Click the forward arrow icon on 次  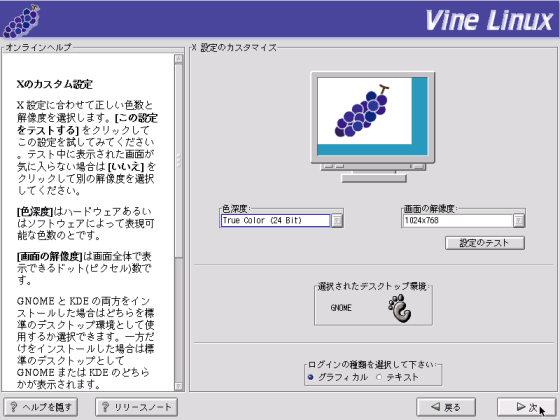521,406
